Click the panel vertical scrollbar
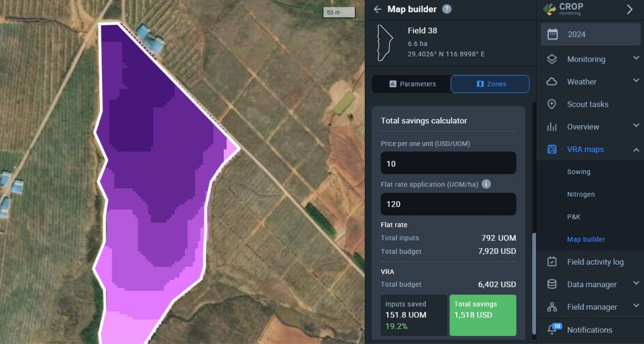The height and width of the screenshot is (344, 644). coord(534,283)
